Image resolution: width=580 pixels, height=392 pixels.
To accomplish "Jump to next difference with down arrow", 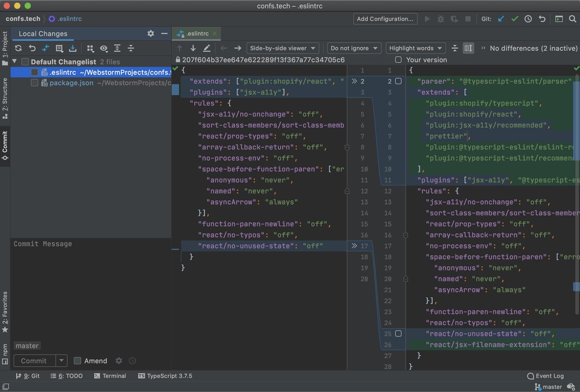I will point(193,48).
